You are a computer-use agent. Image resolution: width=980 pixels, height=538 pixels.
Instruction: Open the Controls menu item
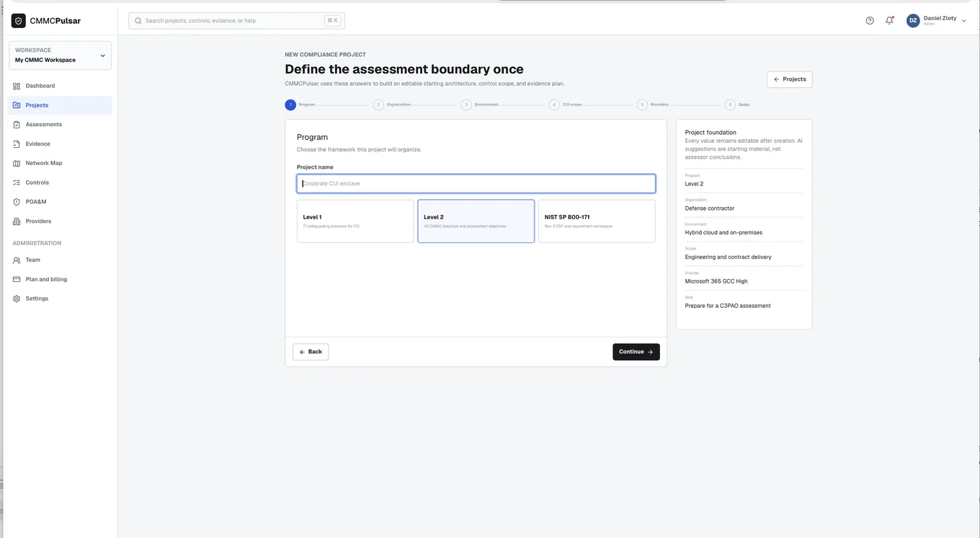61,182
